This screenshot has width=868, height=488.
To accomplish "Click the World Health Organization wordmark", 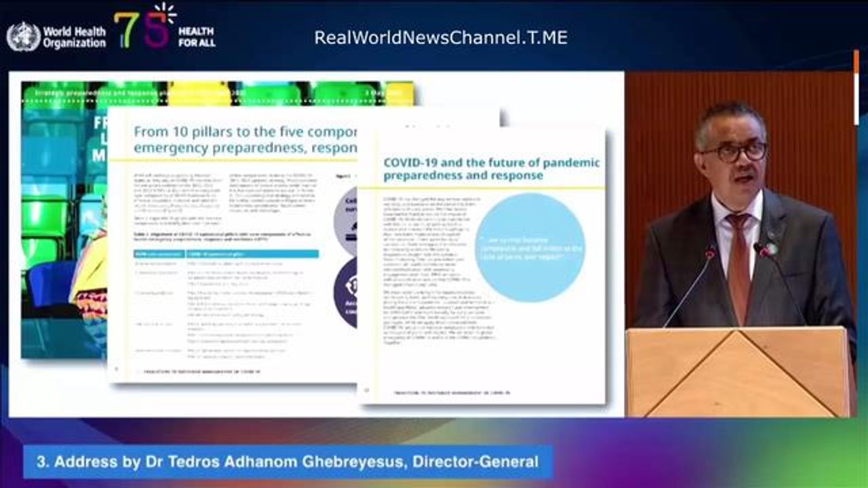I will click(74, 37).
